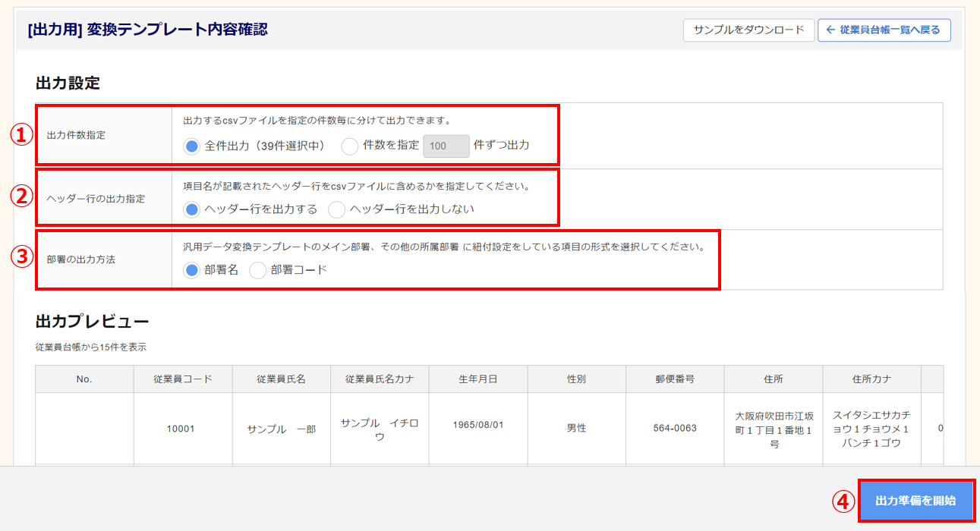The image size is (980, 531).
Task: Click the 件ずつ出力 label text
Action: [501, 145]
